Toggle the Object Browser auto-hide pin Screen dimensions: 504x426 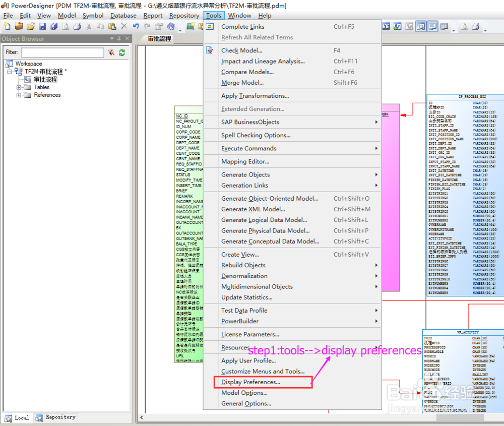coord(119,39)
